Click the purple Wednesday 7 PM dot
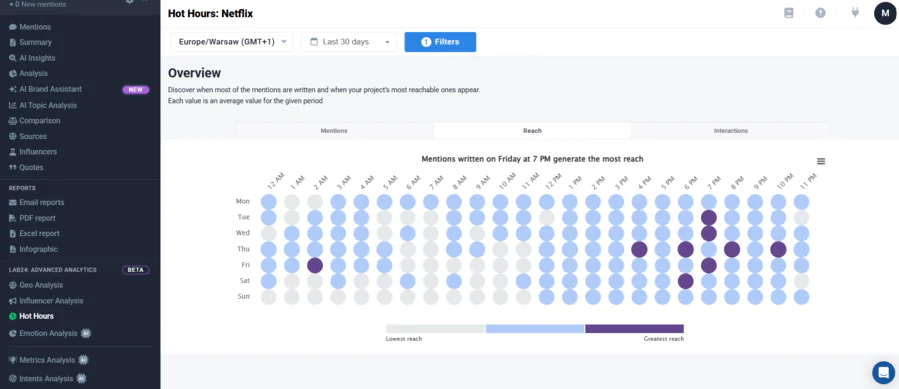899x389 pixels. click(709, 234)
